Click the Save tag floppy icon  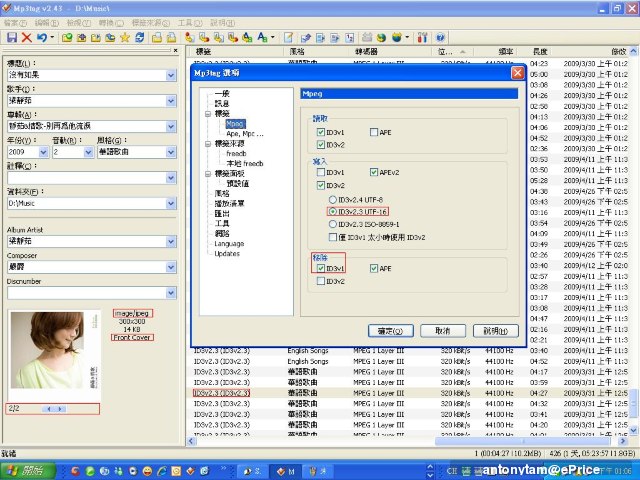(12, 38)
